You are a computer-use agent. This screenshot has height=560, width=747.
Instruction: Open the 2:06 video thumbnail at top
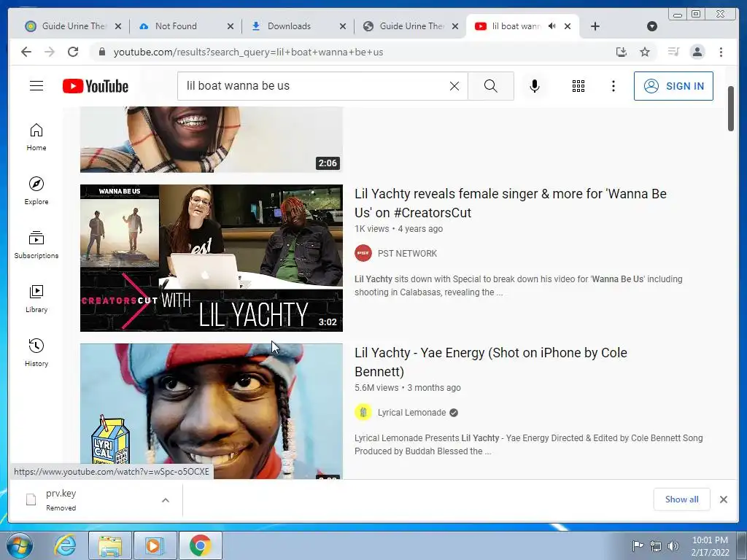point(212,139)
